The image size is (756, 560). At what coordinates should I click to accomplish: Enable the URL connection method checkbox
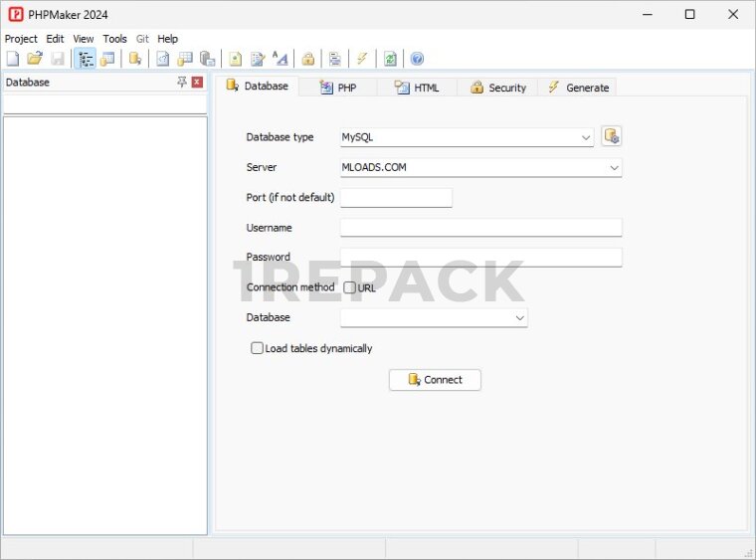350,287
